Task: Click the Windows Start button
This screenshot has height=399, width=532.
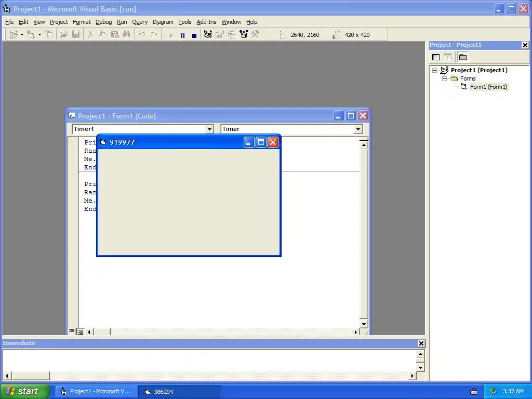Action: point(24,391)
